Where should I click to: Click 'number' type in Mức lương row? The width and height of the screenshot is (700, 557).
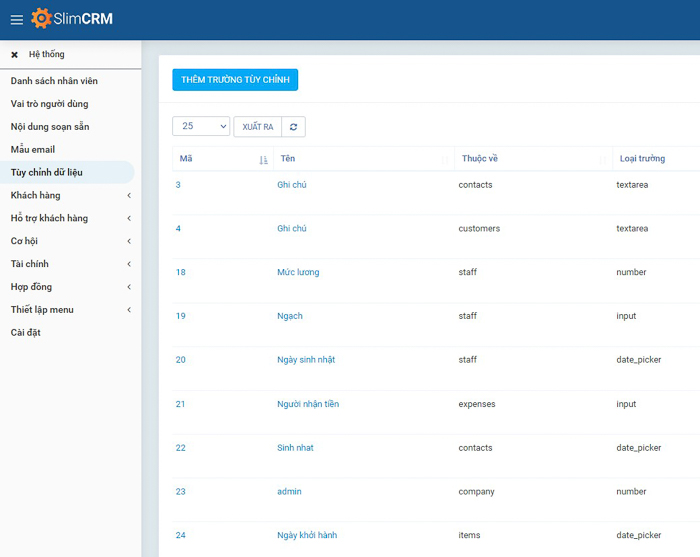click(631, 272)
